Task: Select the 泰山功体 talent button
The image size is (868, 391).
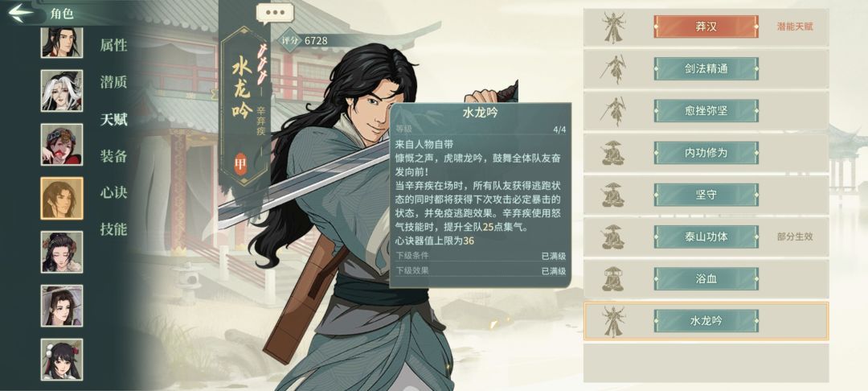Action: (x=706, y=237)
